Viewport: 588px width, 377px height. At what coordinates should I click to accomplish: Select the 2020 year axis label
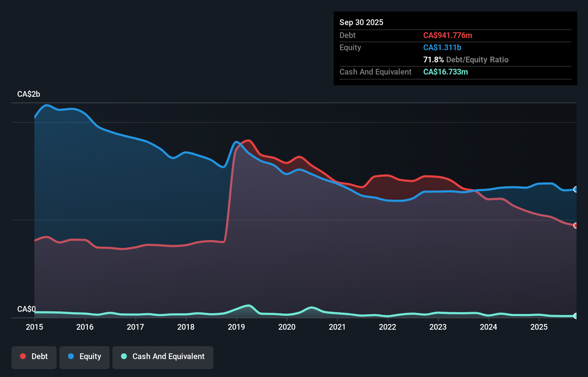(x=286, y=327)
